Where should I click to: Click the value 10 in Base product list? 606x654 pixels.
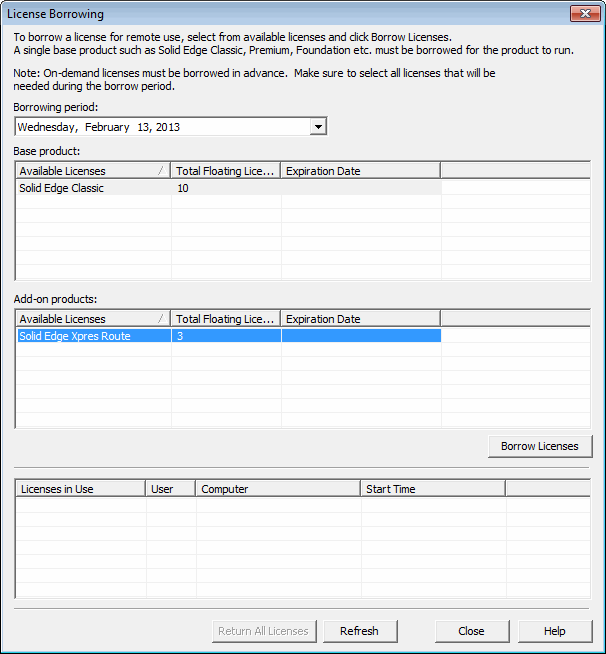tap(183, 188)
